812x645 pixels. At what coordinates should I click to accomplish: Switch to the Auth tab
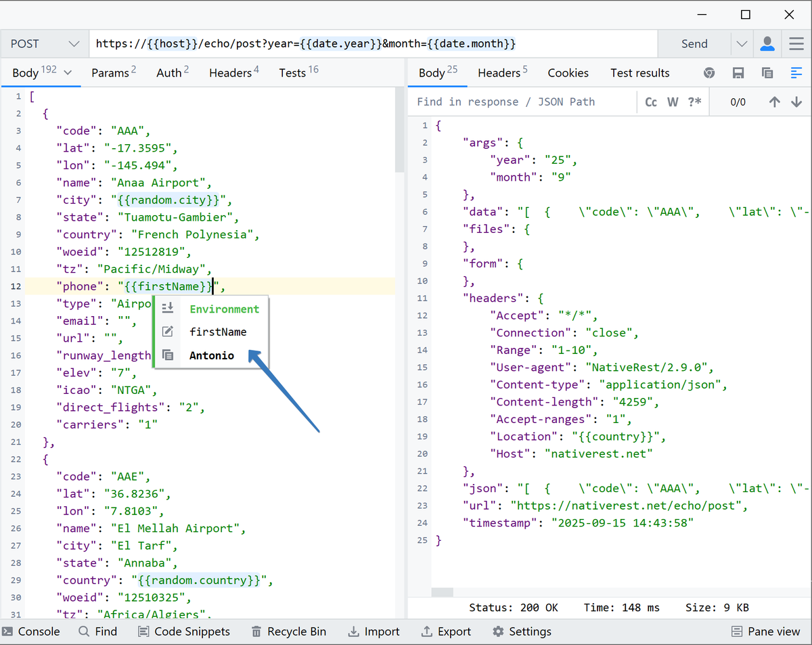tap(173, 72)
